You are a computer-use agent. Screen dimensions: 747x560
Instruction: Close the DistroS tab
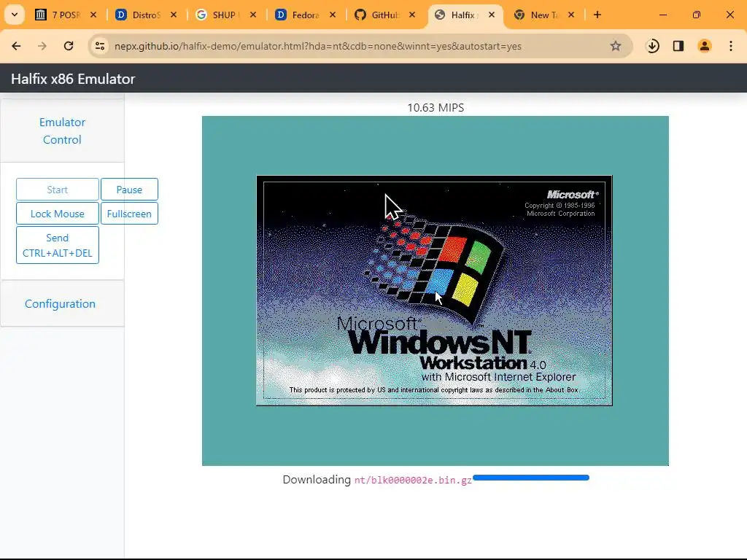click(174, 15)
